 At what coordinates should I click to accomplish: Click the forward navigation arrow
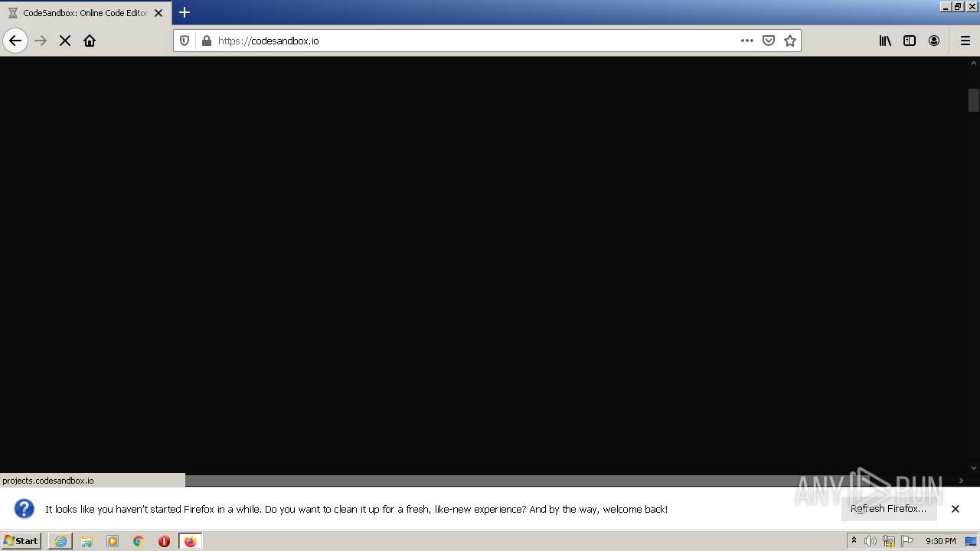click(x=41, y=41)
